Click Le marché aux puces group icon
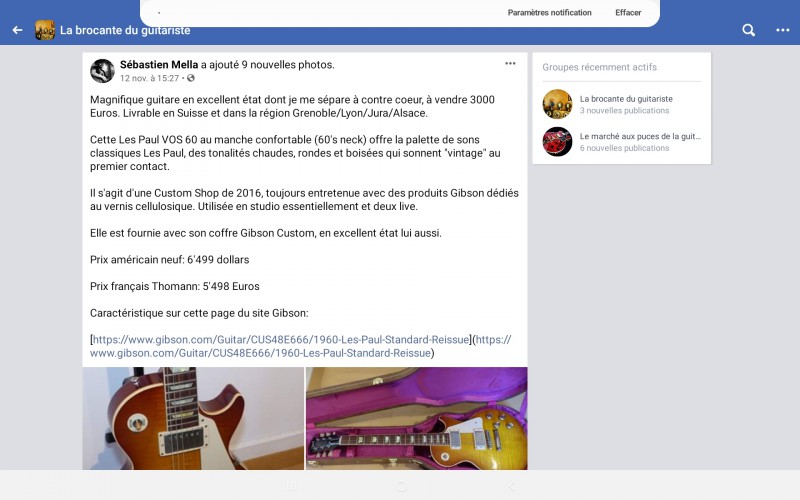The width and height of the screenshot is (800, 500). (557, 141)
